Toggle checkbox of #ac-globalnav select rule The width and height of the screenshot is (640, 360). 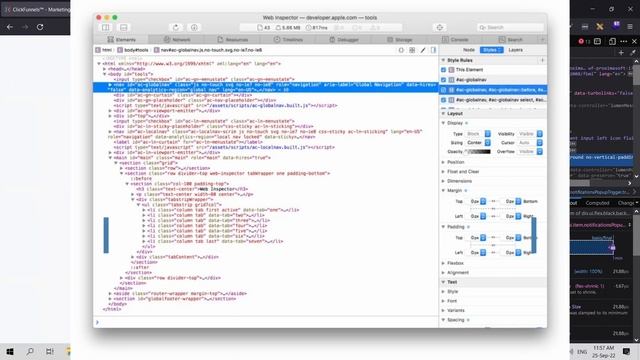444,100
